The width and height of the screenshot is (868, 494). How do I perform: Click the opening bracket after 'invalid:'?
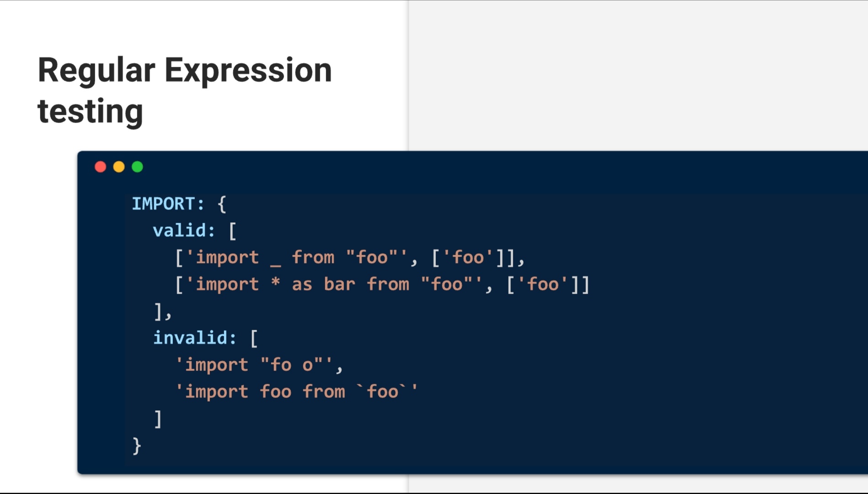click(254, 338)
